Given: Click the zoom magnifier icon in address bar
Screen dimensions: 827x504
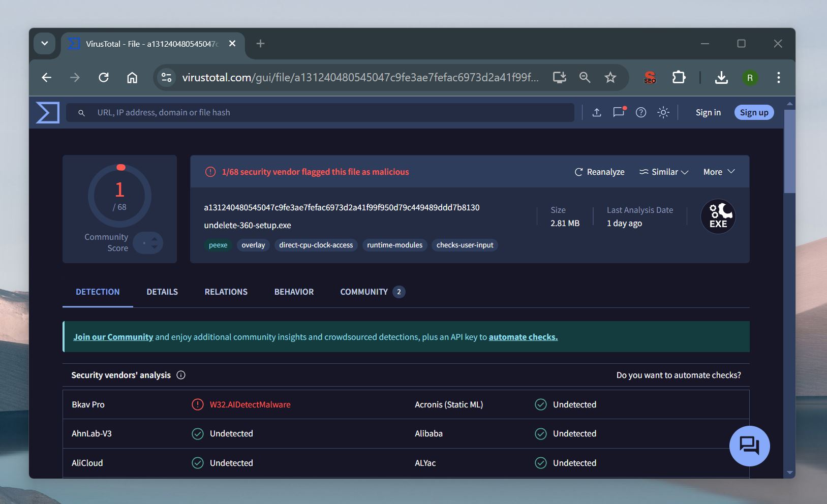Looking at the screenshot, I should pos(585,77).
